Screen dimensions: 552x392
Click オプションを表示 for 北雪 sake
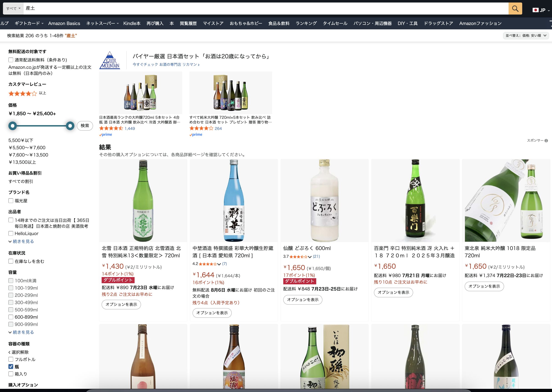pyautogui.click(x=121, y=304)
